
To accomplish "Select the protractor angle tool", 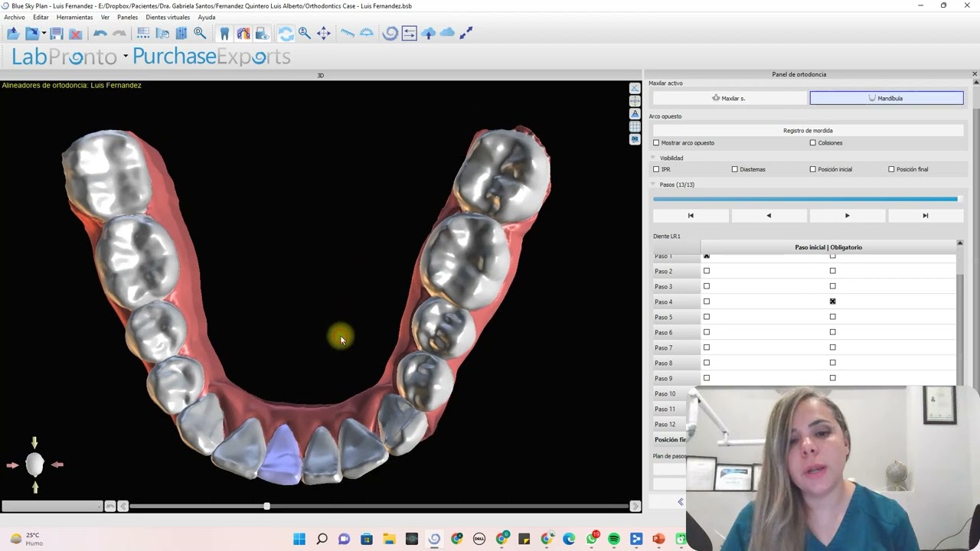I will (367, 33).
